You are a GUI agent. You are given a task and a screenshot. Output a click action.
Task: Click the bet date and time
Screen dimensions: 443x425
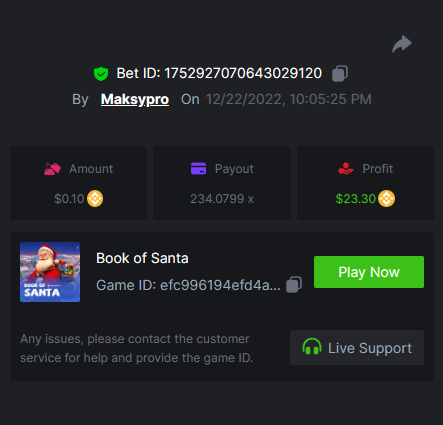[x=289, y=99]
